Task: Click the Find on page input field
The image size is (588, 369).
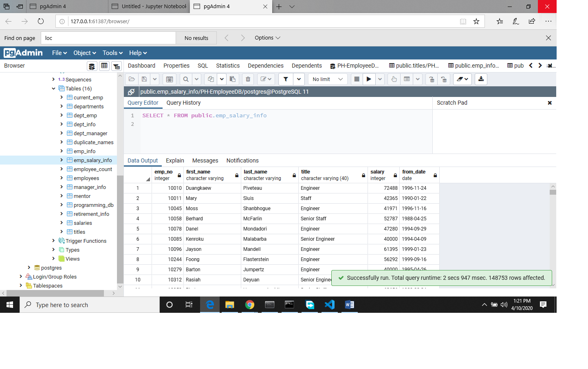Action: point(108,38)
